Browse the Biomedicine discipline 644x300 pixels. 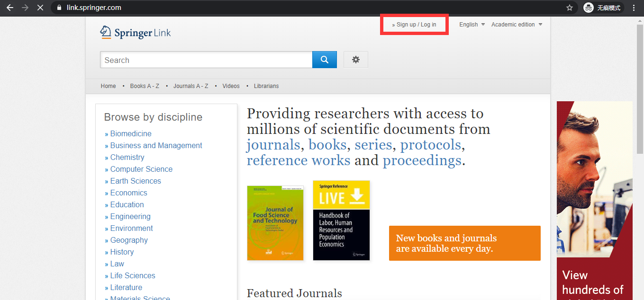[131, 134]
